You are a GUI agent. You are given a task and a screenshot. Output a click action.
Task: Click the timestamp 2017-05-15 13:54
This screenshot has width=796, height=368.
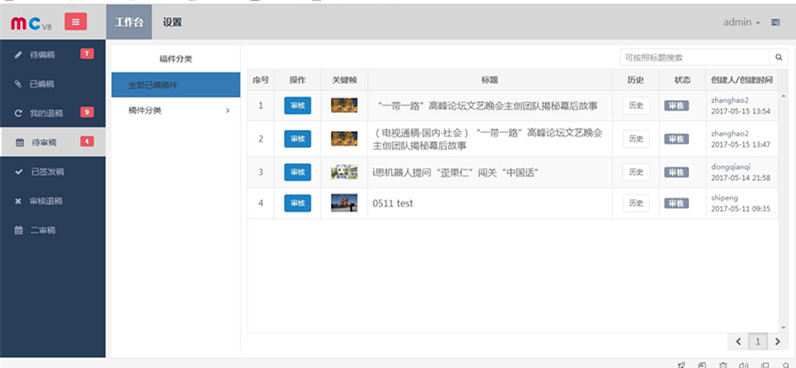(741, 111)
